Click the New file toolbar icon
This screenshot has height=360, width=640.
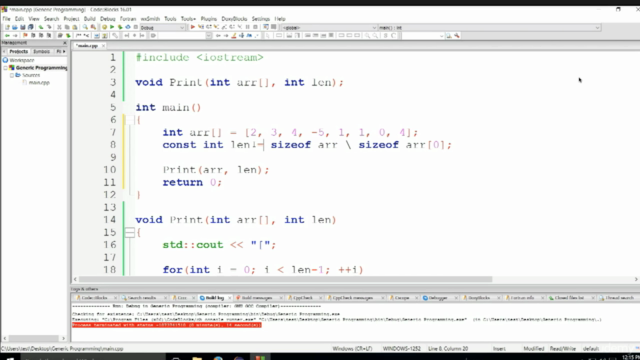click(7, 27)
